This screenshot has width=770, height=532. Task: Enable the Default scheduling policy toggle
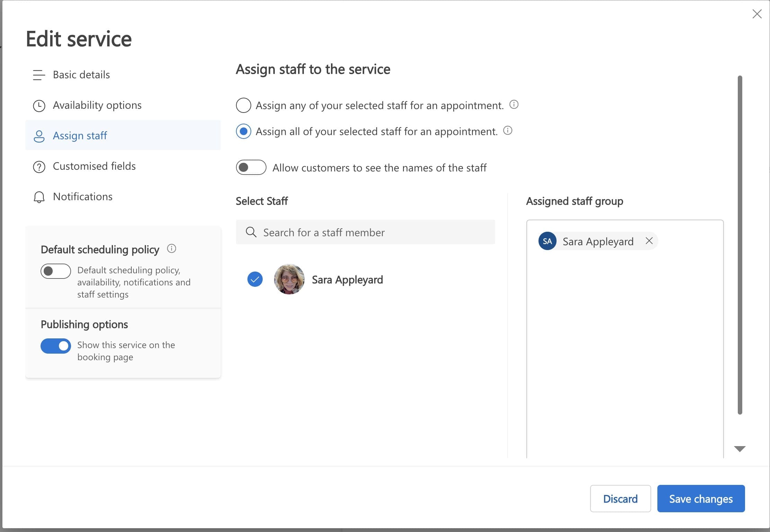pos(55,271)
